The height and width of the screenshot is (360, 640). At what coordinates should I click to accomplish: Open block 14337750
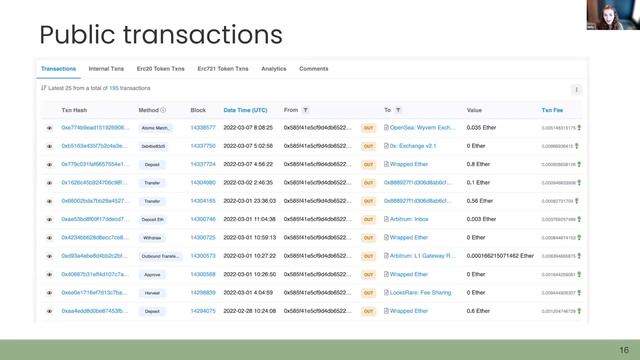pos(203,146)
